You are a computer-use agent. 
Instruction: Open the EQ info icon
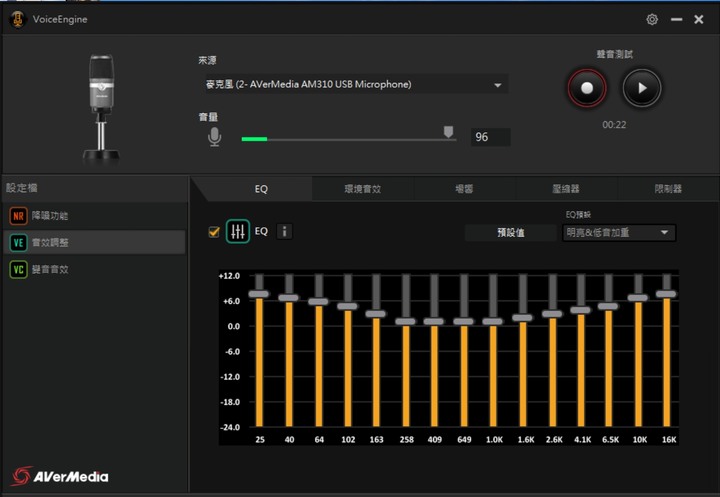(x=284, y=231)
